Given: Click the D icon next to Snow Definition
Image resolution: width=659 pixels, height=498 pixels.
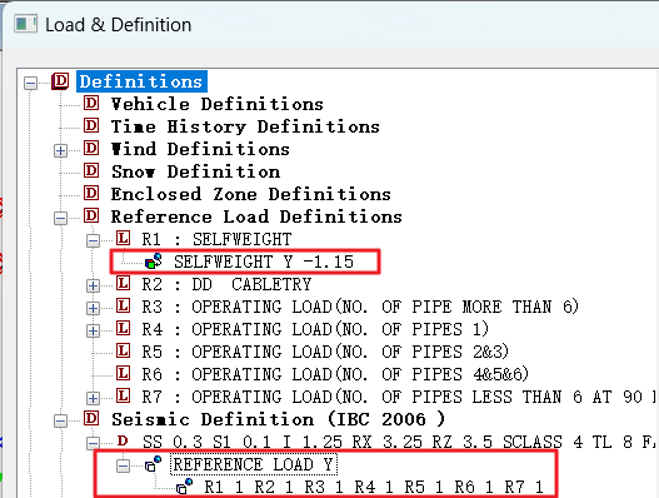Looking at the screenshot, I should click(x=91, y=171).
